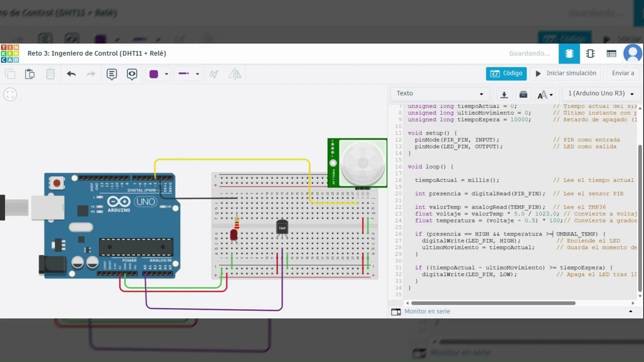Open the user profile avatar
This screenshot has width=644, height=362.
point(632,53)
